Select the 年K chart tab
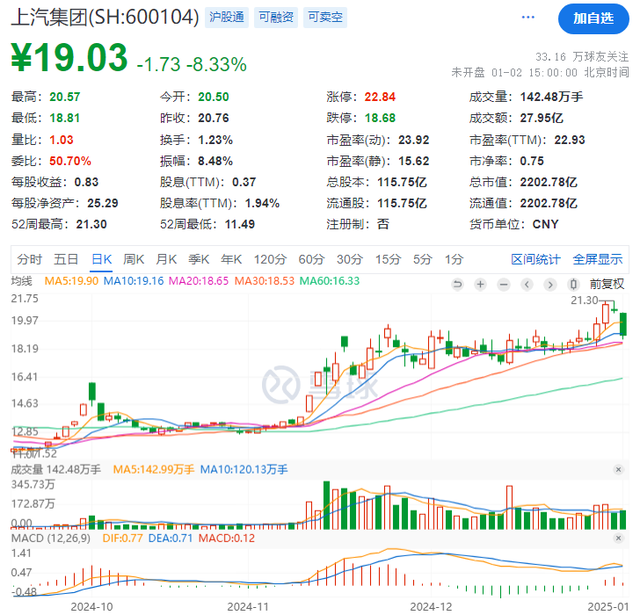Viewport: 640px width, 615px height. tap(231, 260)
